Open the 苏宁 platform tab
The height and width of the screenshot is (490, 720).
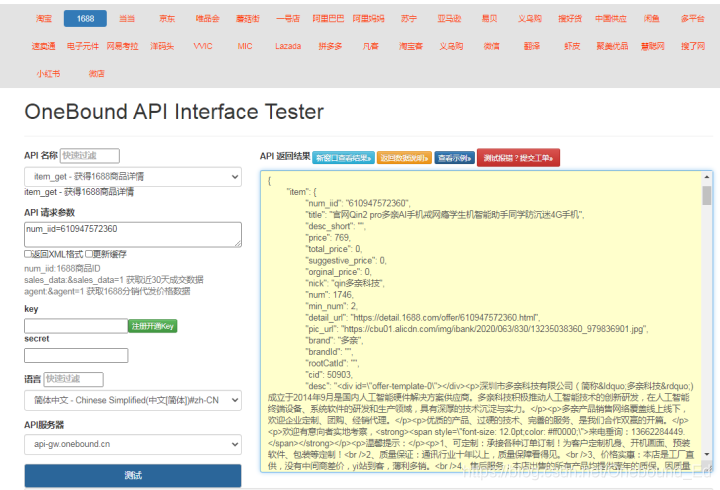point(409,18)
